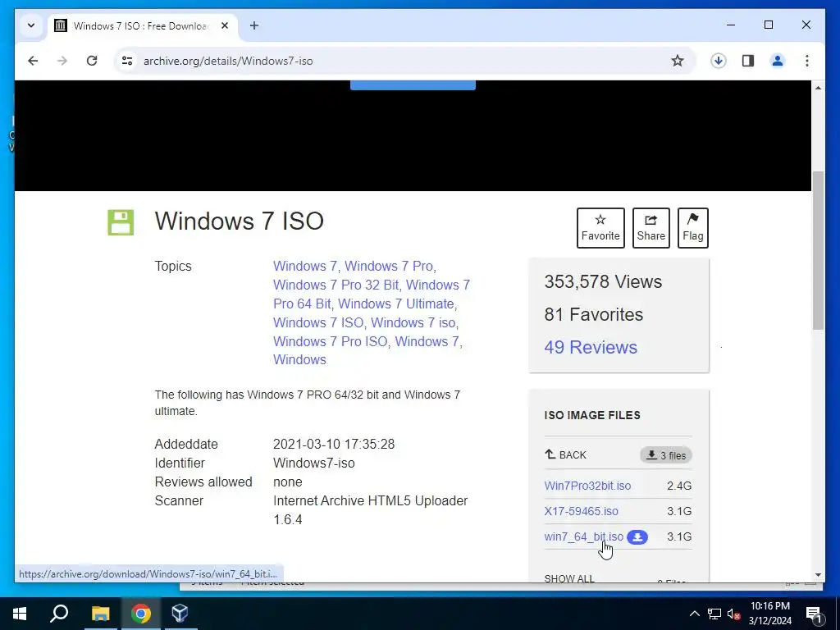
Task: Click the scrollbar down arrow
Action: click(818, 575)
